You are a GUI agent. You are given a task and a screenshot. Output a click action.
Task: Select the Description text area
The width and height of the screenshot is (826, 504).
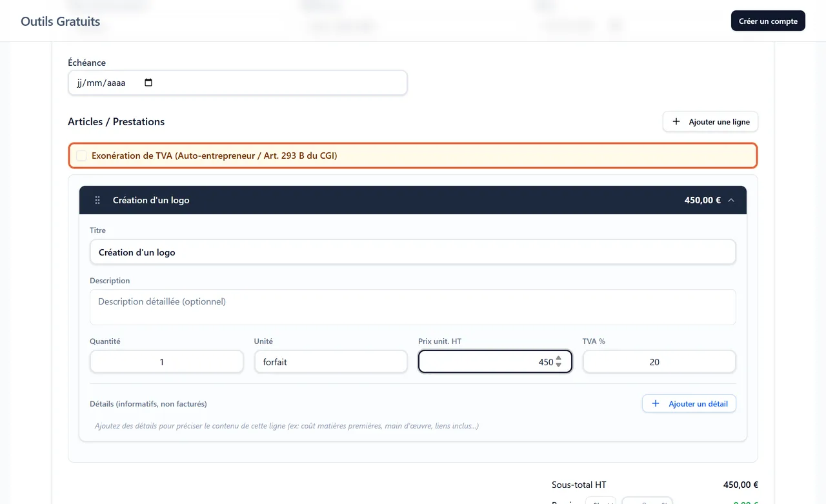tap(413, 307)
